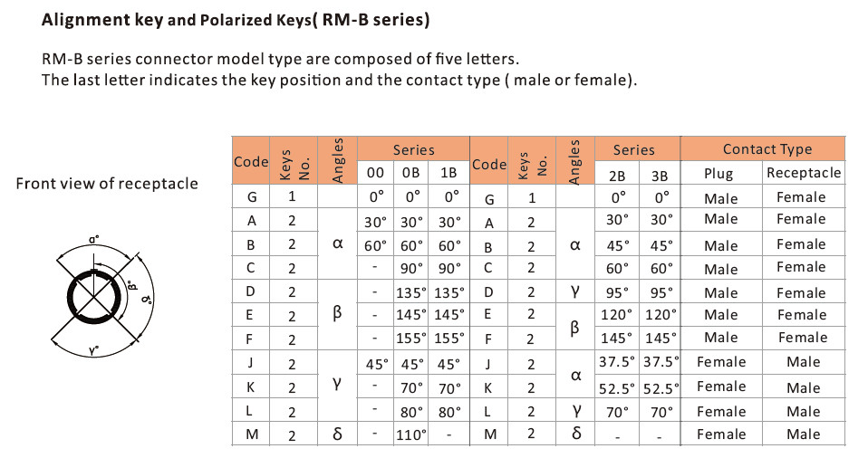Click the 'Male' receptacle cell for row M

click(x=804, y=434)
